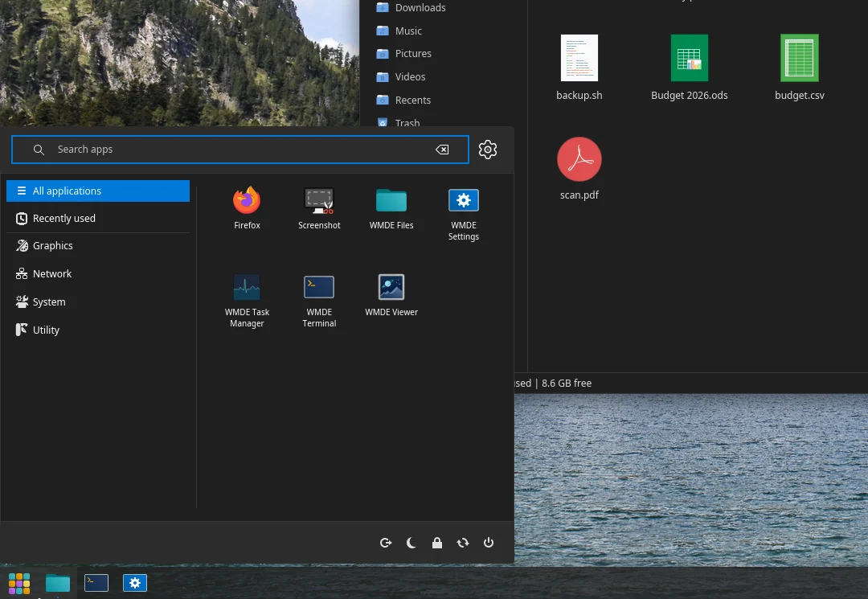Image resolution: width=868 pixels, height=599 pixels.
Task: Click the Search apps input field
Action: click(240, 150)
